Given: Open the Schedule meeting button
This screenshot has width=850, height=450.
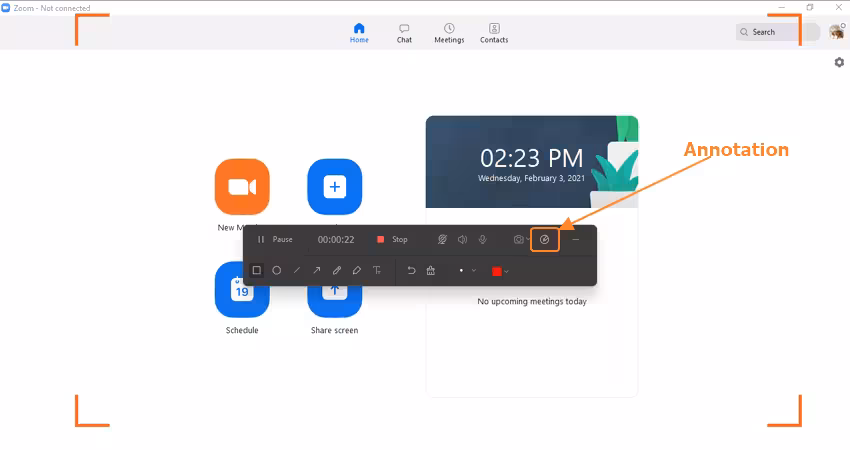Looking at the screenshot, I should point(242,290).
